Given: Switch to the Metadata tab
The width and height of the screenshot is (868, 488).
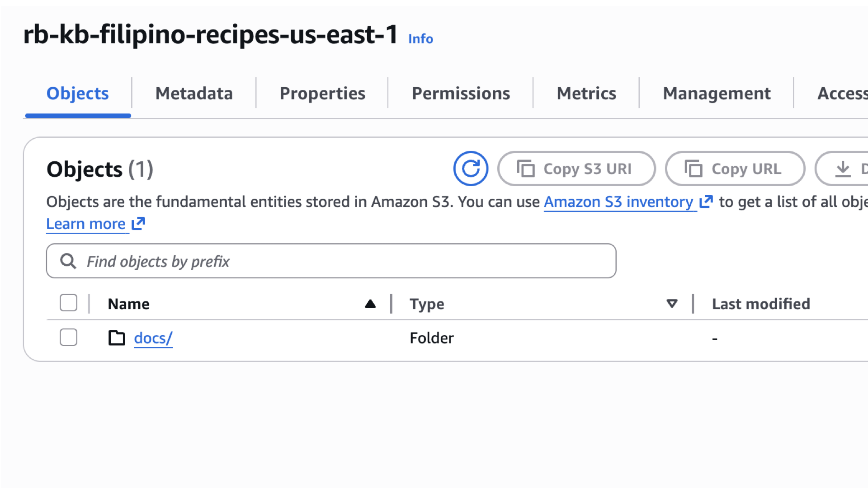Looking at the screenshot, I should click(194, 93).
